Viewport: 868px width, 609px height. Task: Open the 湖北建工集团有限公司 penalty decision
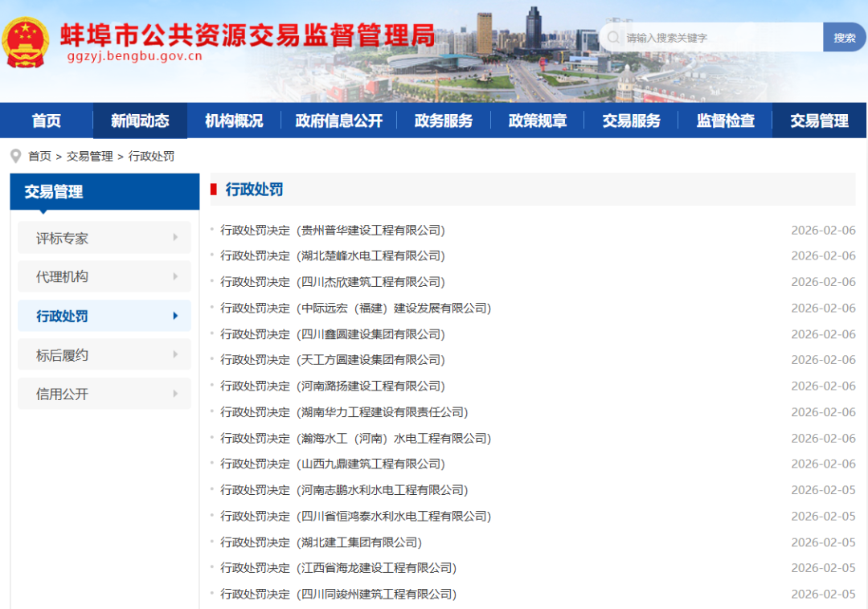tap(321, 542)
